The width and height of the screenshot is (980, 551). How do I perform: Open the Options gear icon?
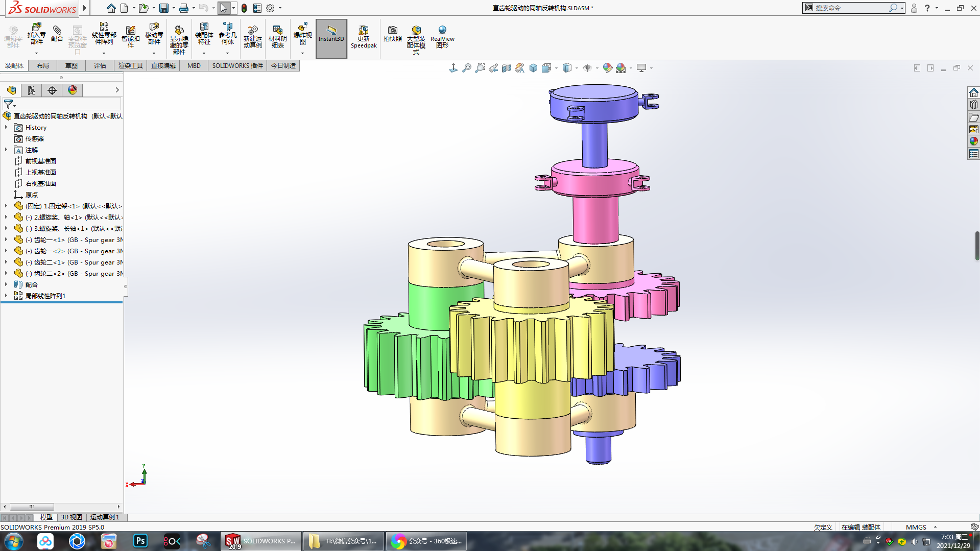(270, 8)
